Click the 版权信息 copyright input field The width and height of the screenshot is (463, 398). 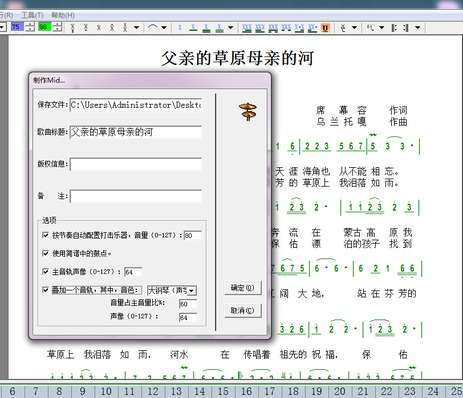click(x=136, y=165)
